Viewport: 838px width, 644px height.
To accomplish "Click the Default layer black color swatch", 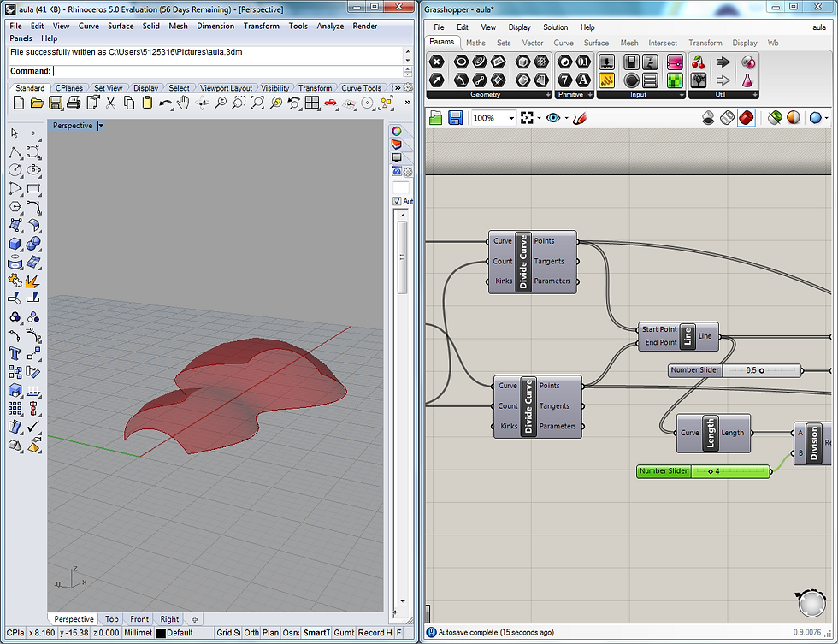I will (x=161, y=634).
